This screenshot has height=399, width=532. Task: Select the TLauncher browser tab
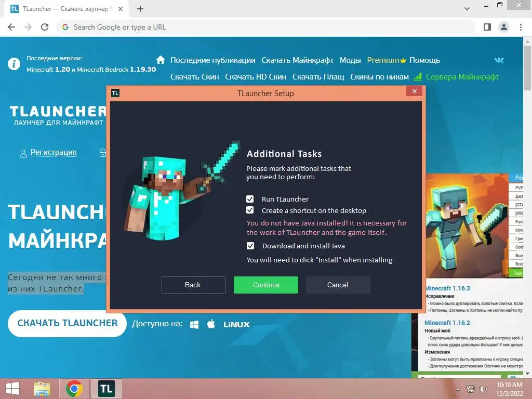click(66, 9)
